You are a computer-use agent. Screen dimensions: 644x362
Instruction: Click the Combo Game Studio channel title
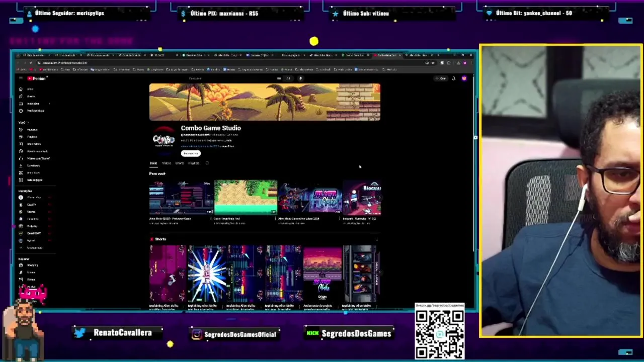coord(211,128)
